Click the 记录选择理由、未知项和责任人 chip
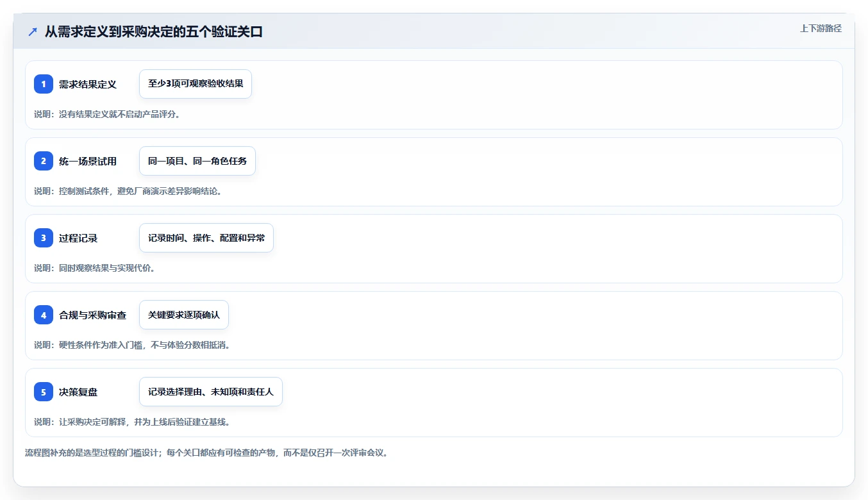868x500 pixels. [x=211, y=392]
